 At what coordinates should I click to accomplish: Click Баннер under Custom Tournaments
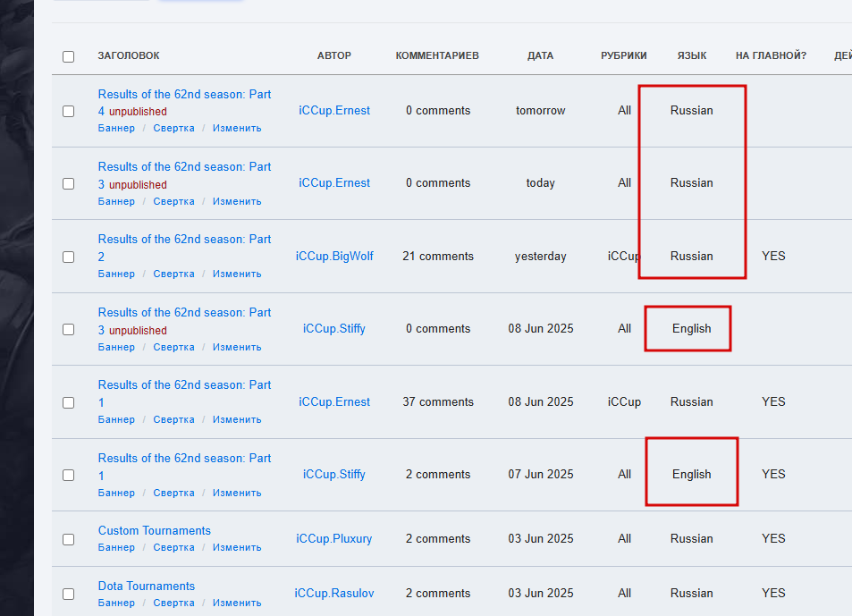116,547
